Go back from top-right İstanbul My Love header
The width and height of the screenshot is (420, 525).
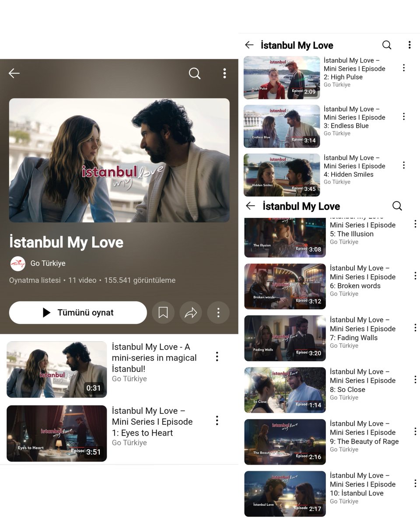click(x=249, y=45)
